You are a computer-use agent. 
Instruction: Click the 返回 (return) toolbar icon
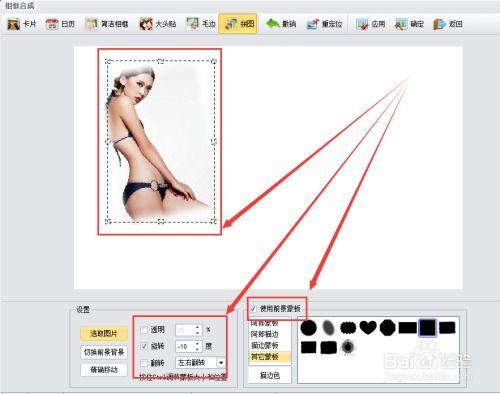pyautogui.click(x=439, y=24)
